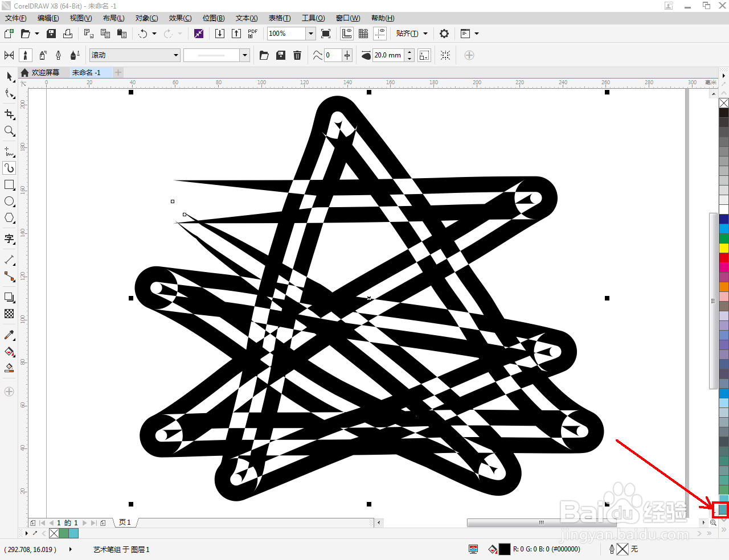Switch to Preset artistic media mode
The width and height of the screenshot is (729, 560).
click(9, 55)
